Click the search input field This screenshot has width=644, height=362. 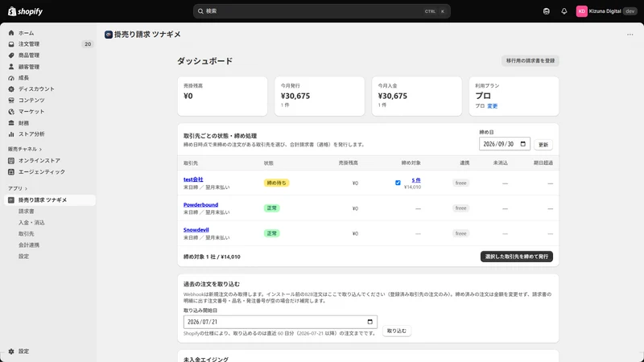click(321, 11)
